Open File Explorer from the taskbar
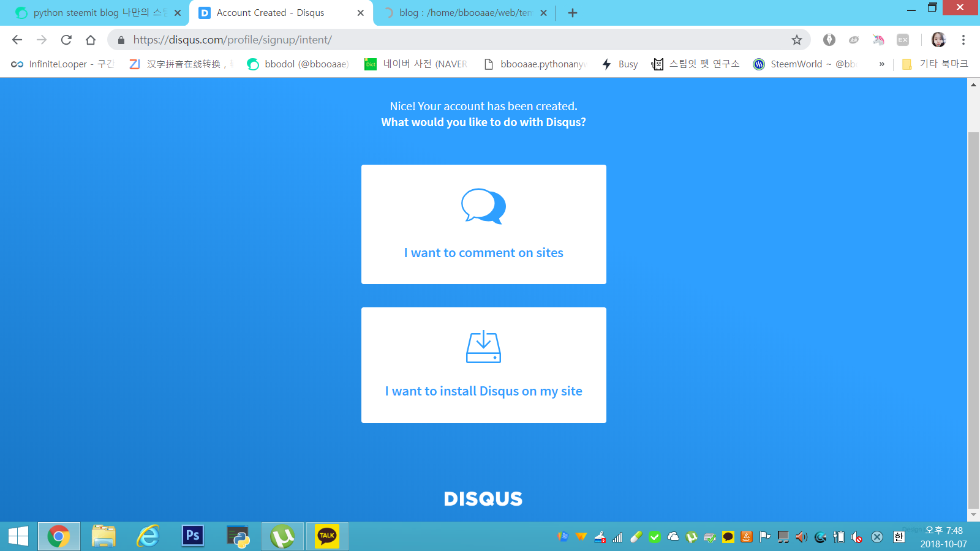 104,536
